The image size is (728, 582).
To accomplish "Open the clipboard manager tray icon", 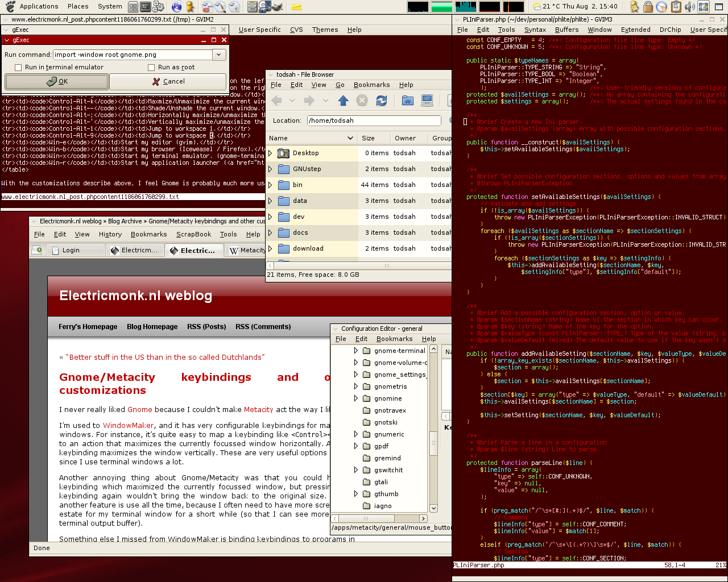I will coord(676,7).
